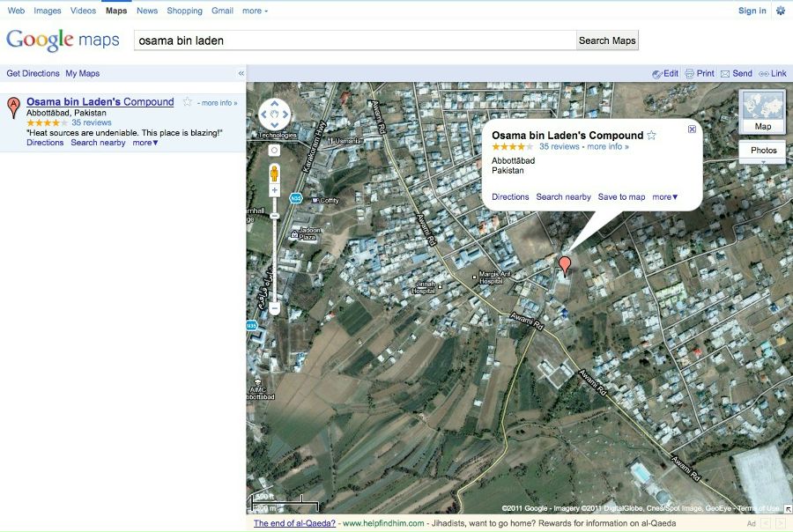Click the zoom in plus button

click(x=274, y=190)
